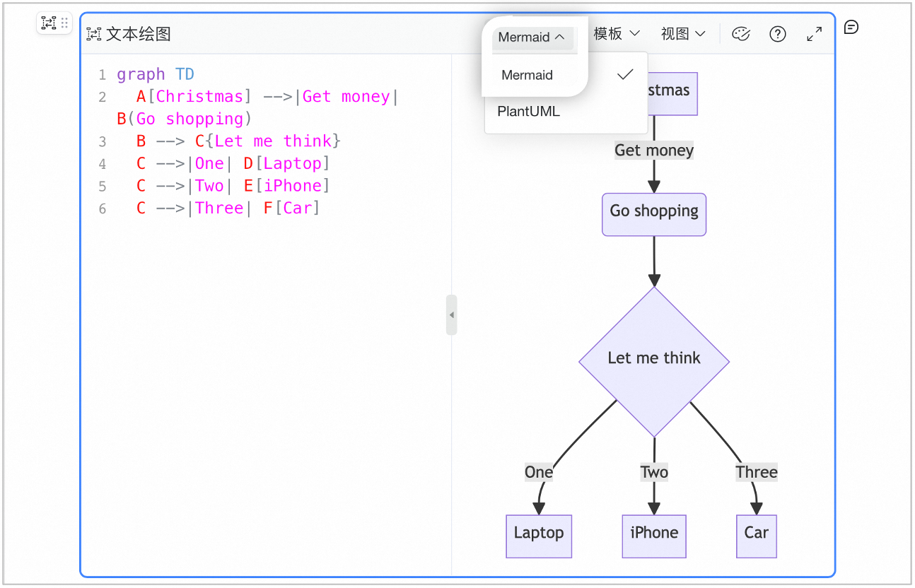Click the 'Go shopping' diagram node

[654, 215]
